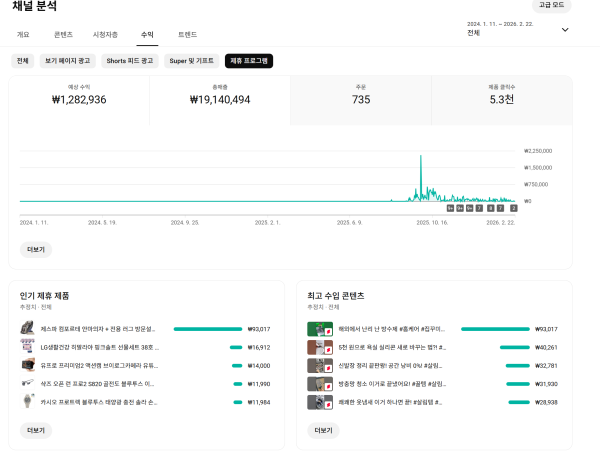Click the ₩93,017 bar for massage chair product
The image size is (600, 452).
coord(208,329)
